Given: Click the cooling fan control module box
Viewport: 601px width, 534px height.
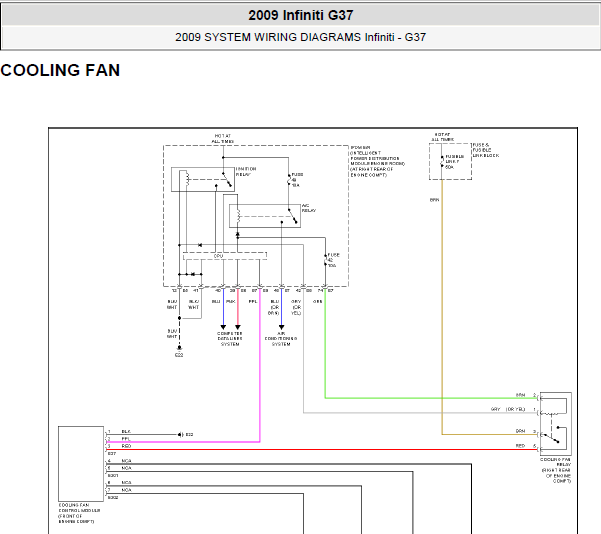Looking at the screenshot, I should tap(81, 463).
